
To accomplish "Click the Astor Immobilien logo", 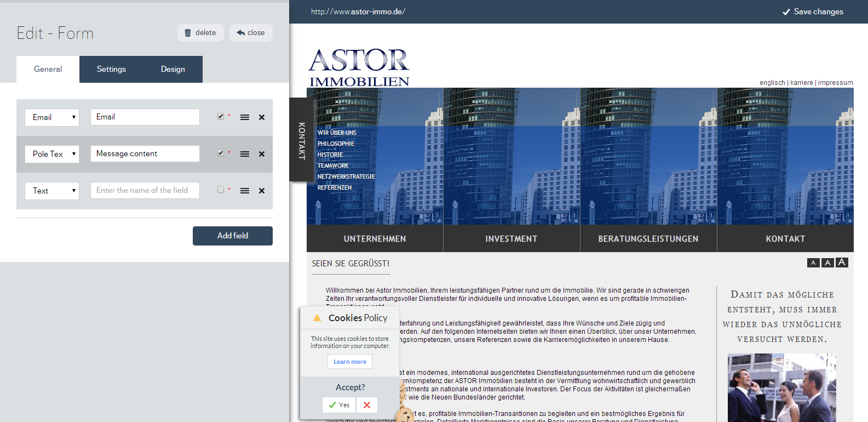I will coord(359,67).
